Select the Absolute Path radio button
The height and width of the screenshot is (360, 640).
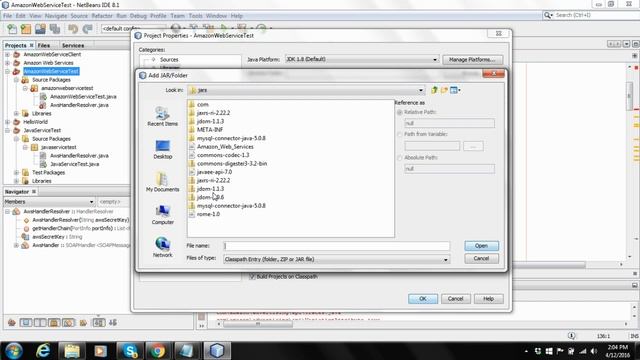pyautogui.click(x=400, y=158)
